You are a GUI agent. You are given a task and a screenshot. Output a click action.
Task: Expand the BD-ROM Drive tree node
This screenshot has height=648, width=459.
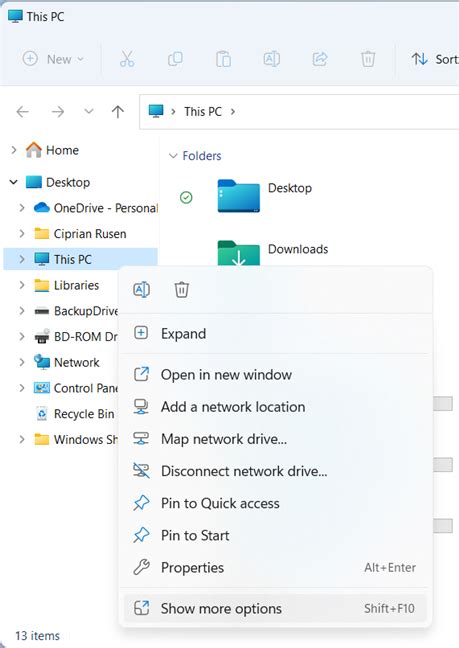pyautogui.click(x=22, y=336)
